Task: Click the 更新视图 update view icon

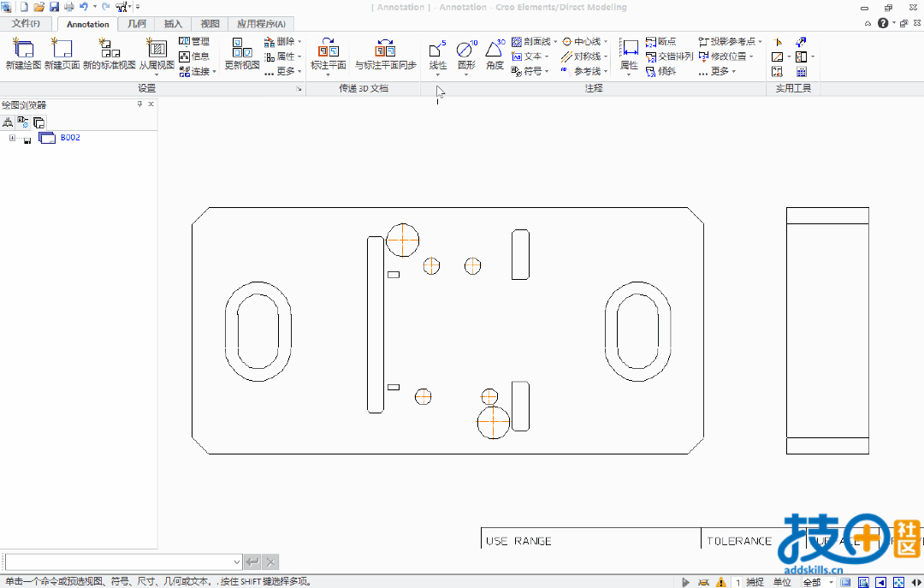Action: (x=242, y=49)
